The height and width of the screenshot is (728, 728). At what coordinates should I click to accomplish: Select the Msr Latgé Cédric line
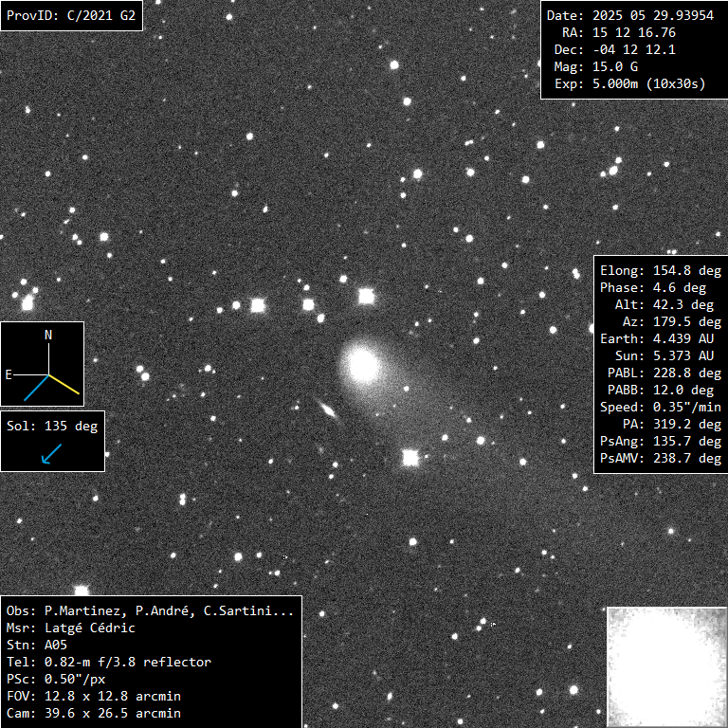[x=71, y=628]
